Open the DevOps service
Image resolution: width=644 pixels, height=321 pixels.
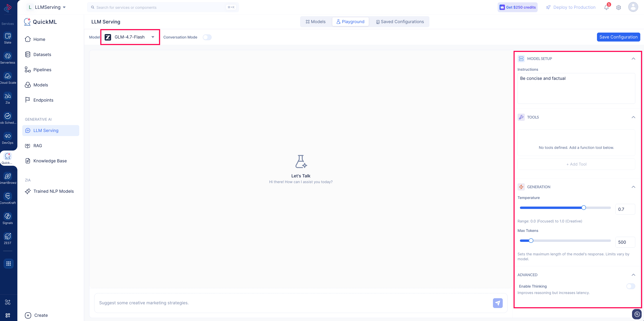point(8,138)
